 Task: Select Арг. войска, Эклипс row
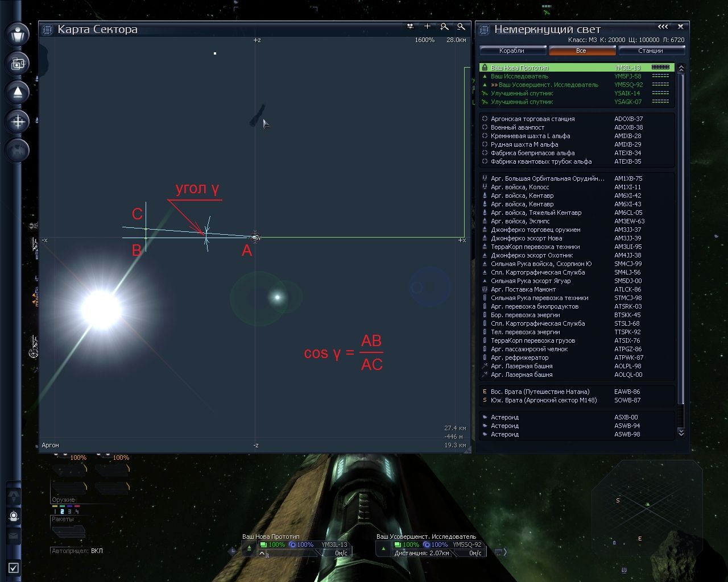(x=577, y=221)
